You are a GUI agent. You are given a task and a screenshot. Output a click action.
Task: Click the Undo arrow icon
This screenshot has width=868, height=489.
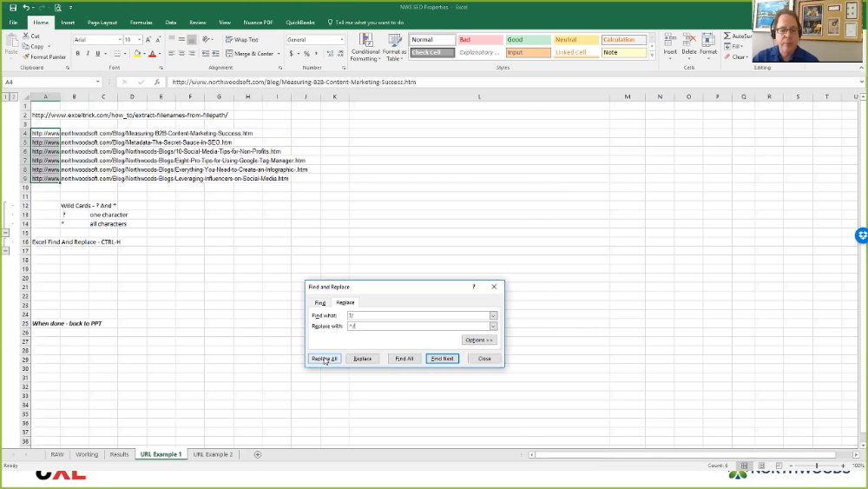pyautogui.click(x=25, y=8)
